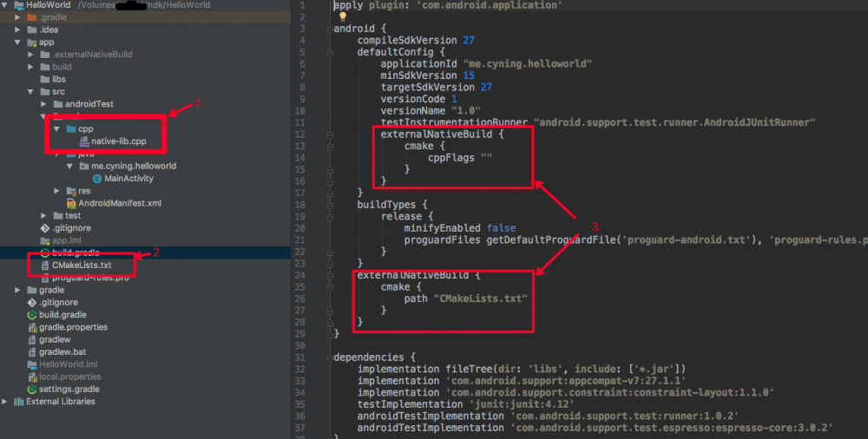Expand the .externalNativeBuild folder arrow
This screenshot has width=868, height=439.
(31, 55)
